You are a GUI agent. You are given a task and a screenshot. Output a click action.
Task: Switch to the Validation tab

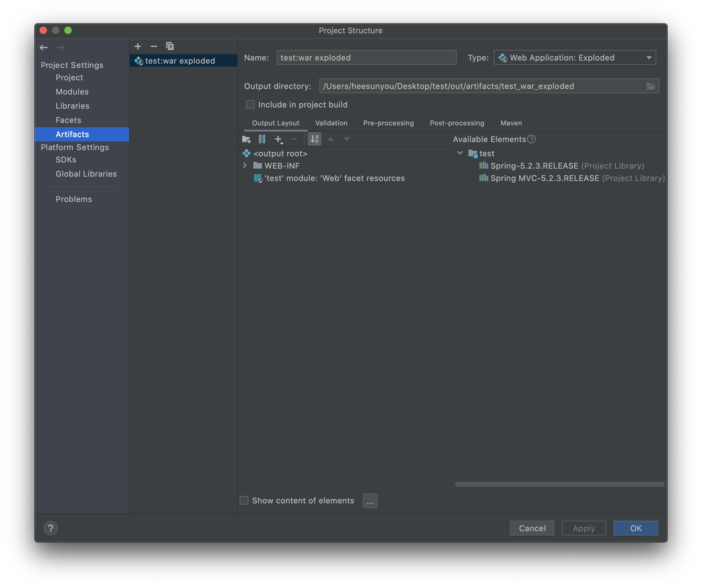point(331,123)
